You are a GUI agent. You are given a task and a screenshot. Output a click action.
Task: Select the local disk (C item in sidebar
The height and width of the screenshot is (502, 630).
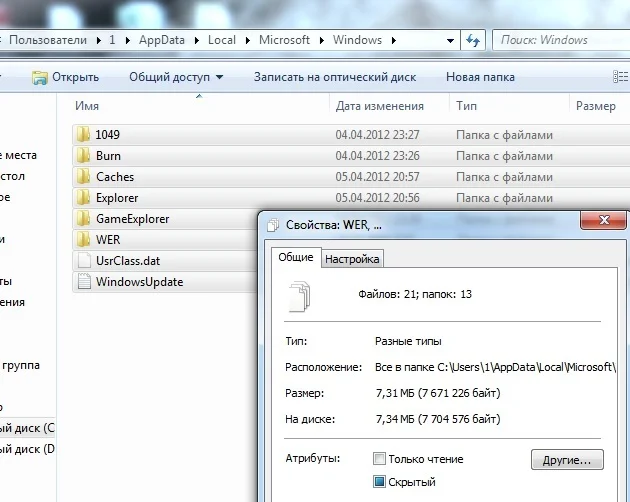coord(27,428)
